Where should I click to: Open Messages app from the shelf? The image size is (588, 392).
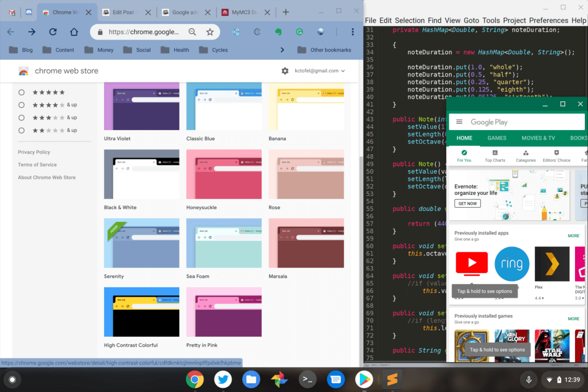336,380
